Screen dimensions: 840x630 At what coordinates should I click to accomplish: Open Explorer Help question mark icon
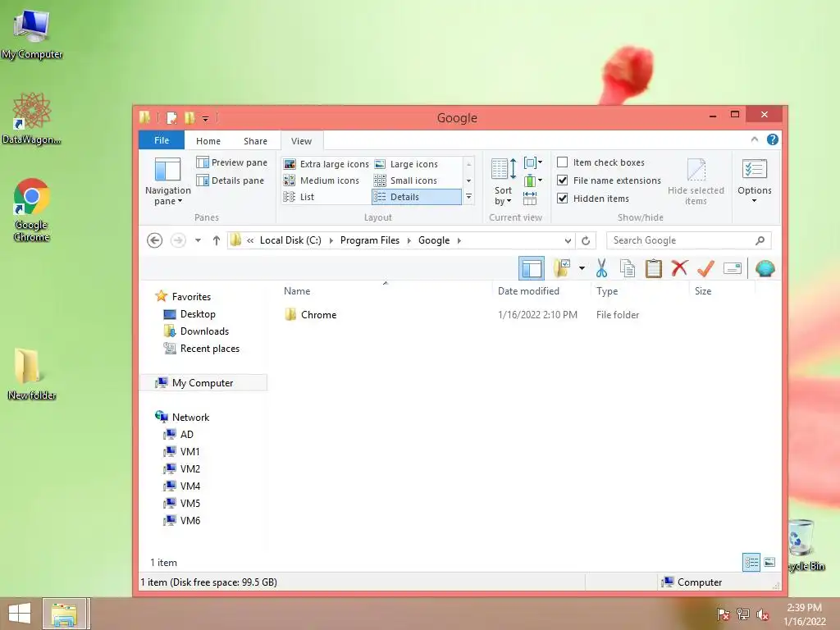click(x=772, y=139)
